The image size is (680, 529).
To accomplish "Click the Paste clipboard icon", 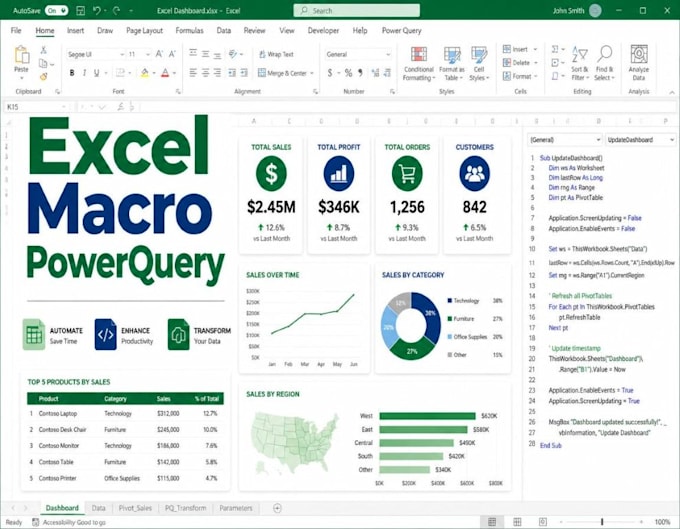I will (21, 56).
